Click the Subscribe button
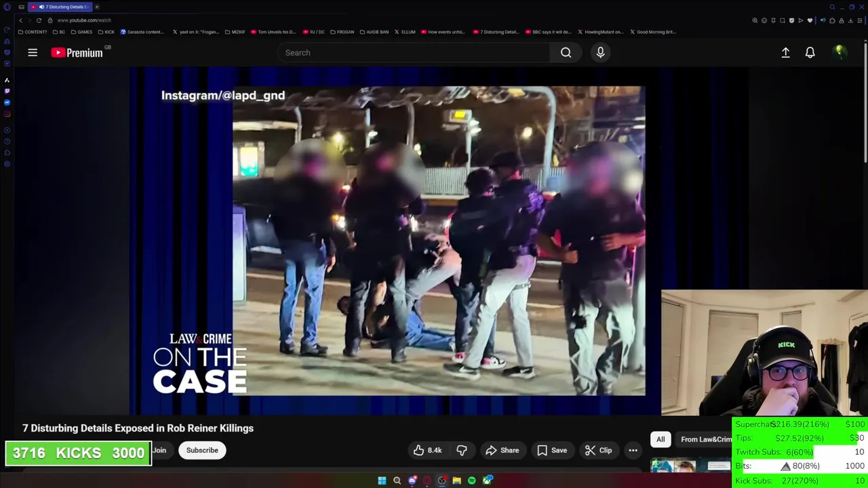868x488 pixels. click(x=202, y=450)
